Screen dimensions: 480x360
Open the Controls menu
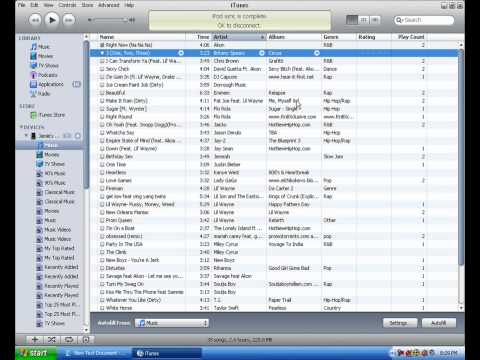point(67,5)
